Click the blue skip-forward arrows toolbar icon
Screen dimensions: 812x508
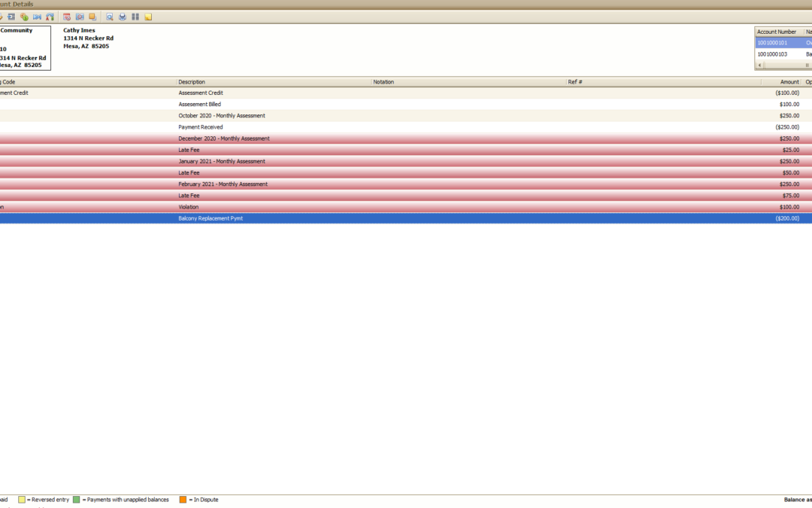coord(37,17)
